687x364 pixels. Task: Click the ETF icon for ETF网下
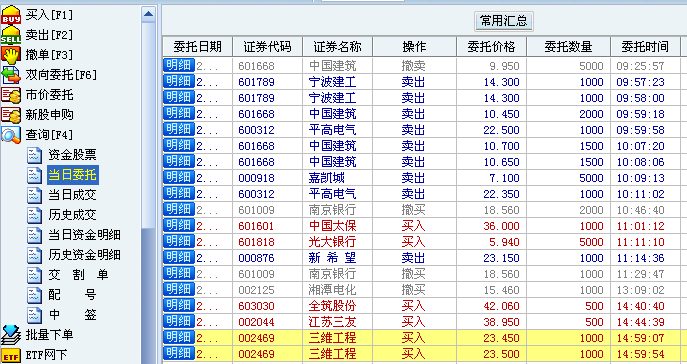[x=11, y=355]
